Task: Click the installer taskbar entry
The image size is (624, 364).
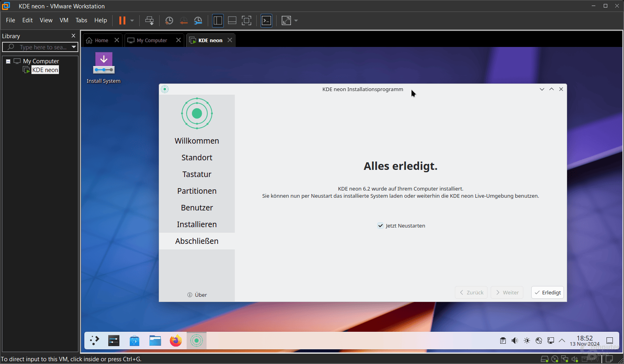Action: (x=197, y=341)
